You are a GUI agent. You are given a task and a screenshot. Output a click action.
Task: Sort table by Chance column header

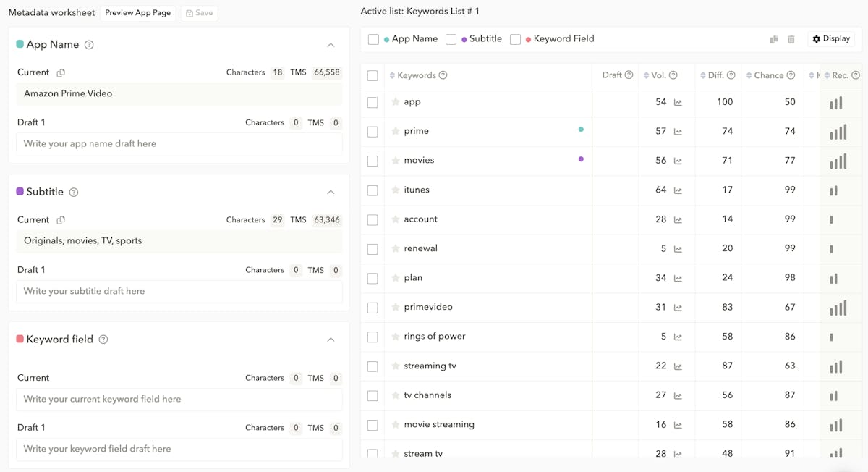pyautogui.click(x=767, y=75)
